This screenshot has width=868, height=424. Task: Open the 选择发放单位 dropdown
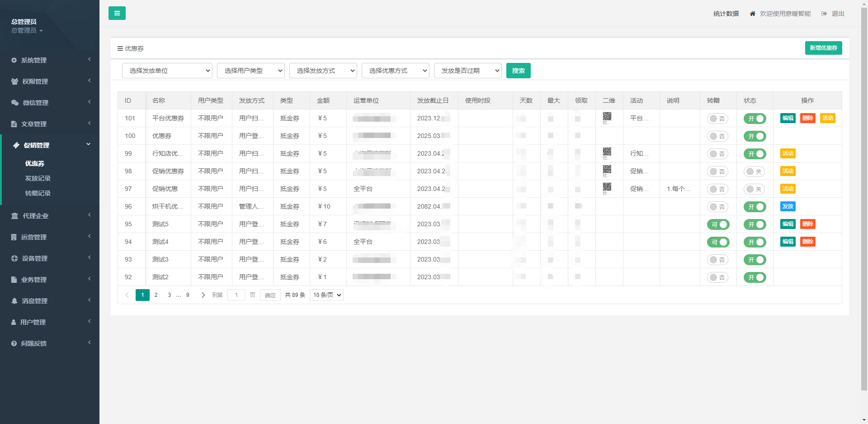pos(167,71)
